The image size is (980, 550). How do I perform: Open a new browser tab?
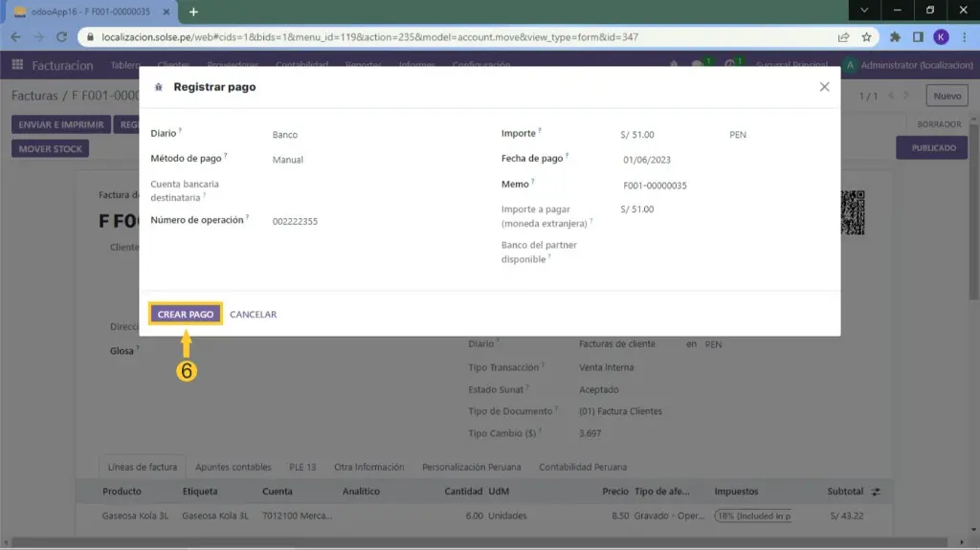coord(193,11)
